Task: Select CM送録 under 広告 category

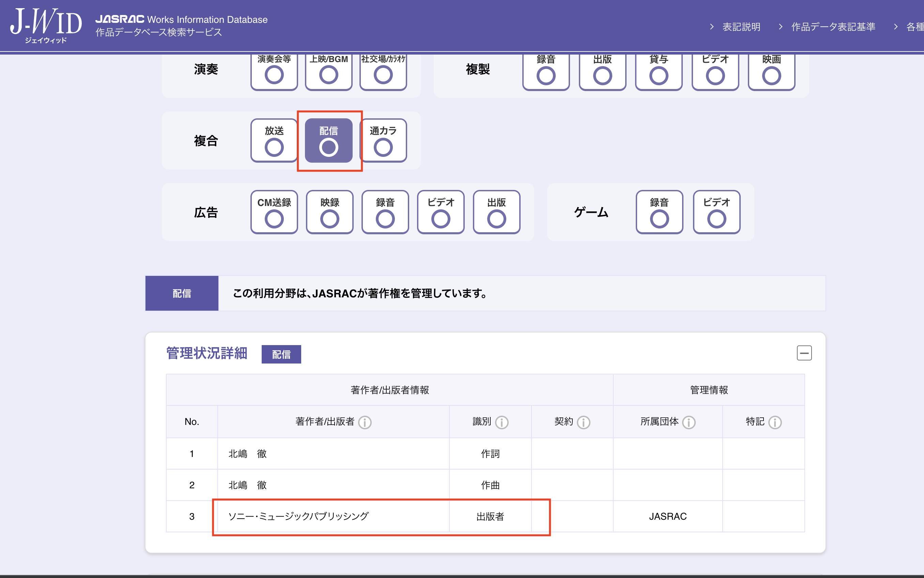Action: (274, 212)
